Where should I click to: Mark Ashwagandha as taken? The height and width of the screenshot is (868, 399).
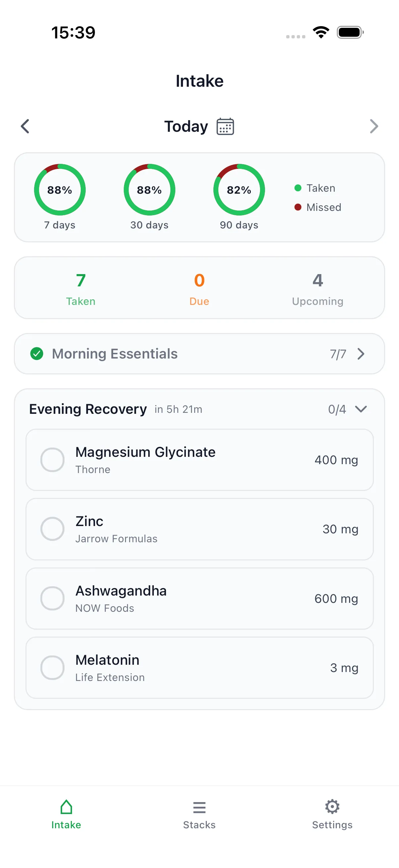click(53, 599)
